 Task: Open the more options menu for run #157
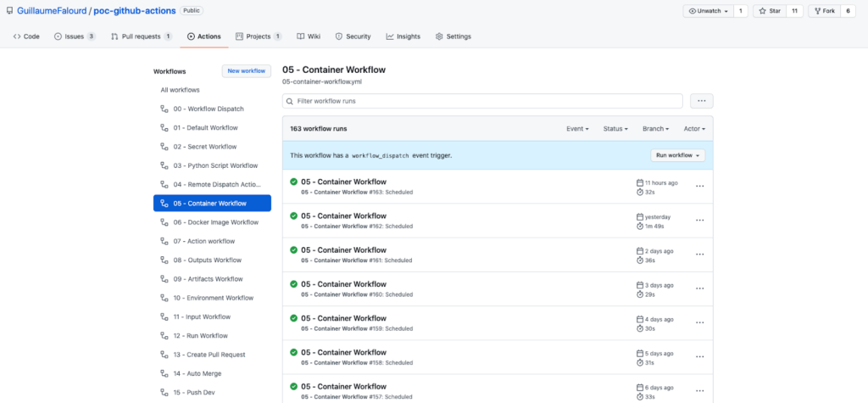point(699,391)
